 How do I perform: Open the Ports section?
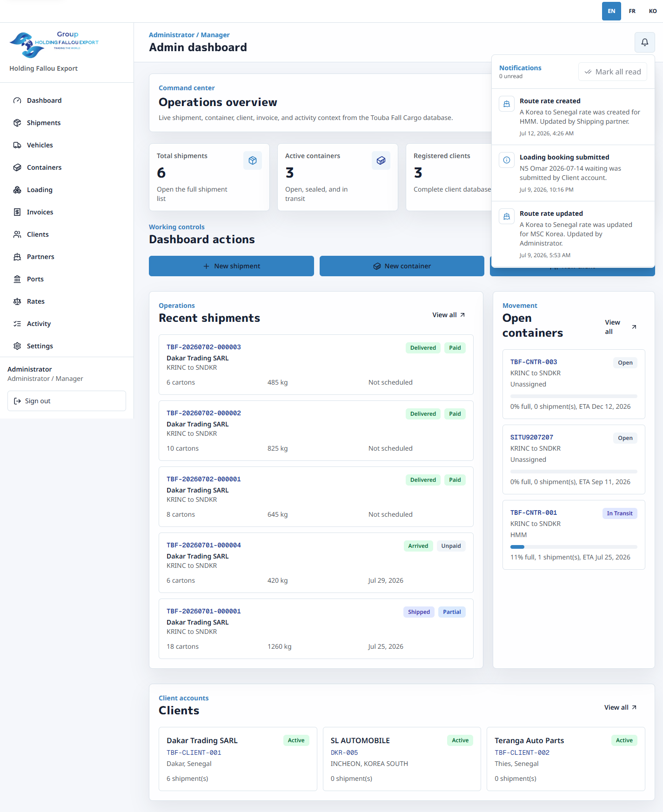pos(67,279)
